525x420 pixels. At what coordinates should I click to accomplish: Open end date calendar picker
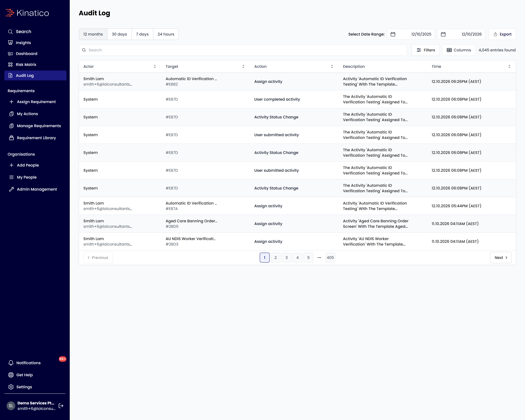tap(443, 34)
